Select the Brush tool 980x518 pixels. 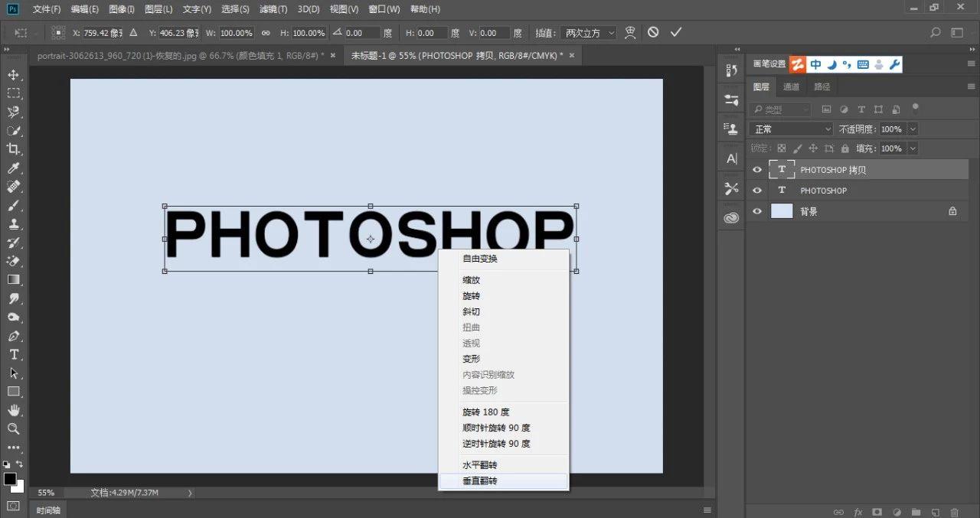pyautogui.click(x=13, y=206)
